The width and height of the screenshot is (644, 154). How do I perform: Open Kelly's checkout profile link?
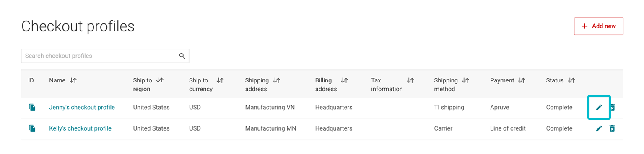tap(80, 128)
